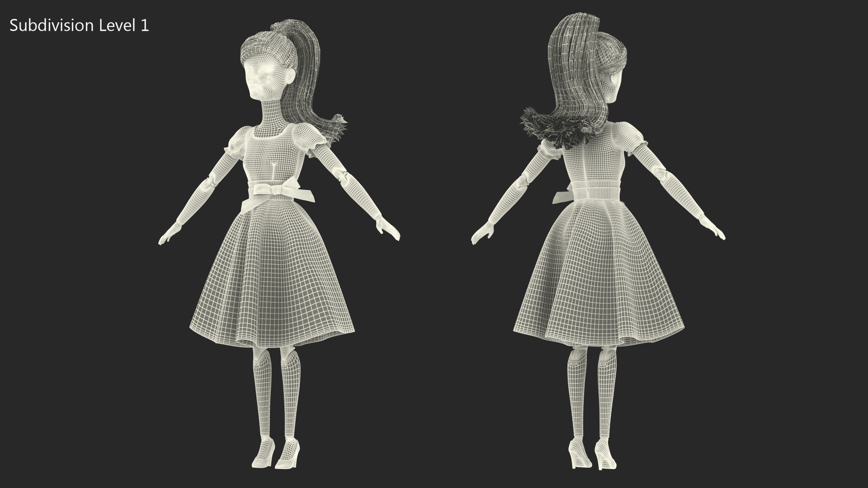Click the back-view doll's hand on left side

point(483,233)
